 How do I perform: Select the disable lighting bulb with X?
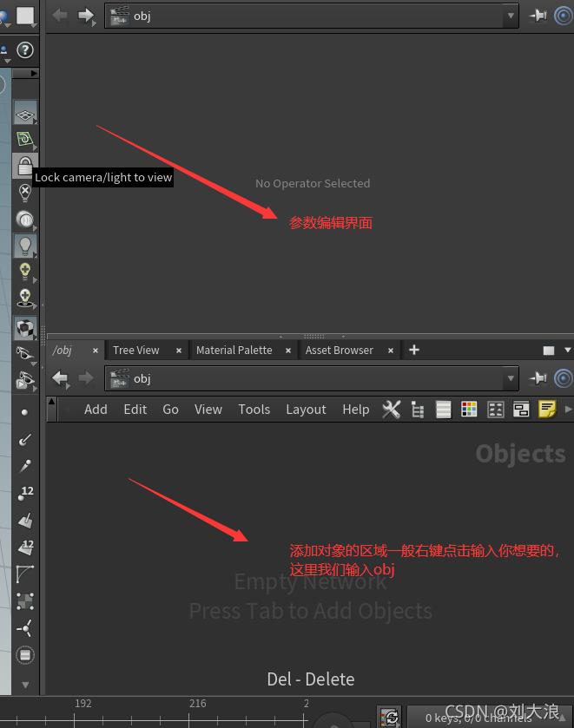pos(24,192)
